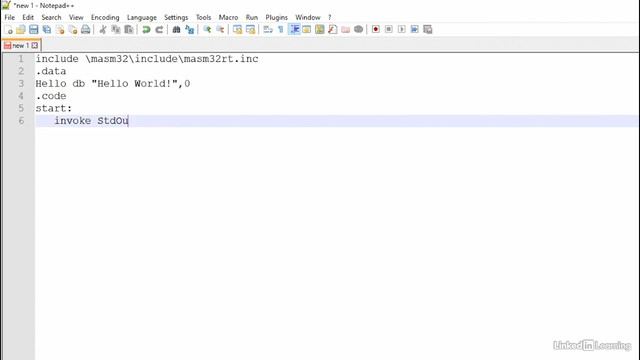Toggle synchronized horizontal scrolling
The width and height of the screenshot is (640, 360).
point(250,29)
